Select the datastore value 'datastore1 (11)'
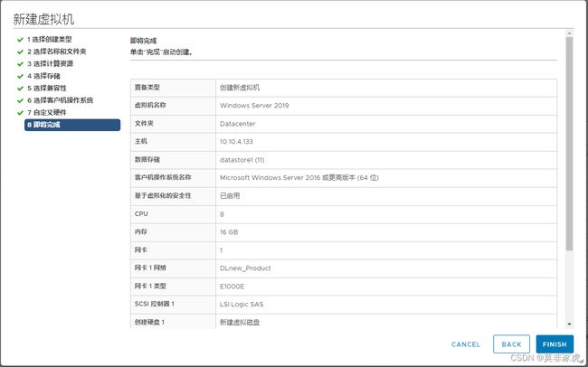The height and width of the screenshot is (367, 588). 242,160
